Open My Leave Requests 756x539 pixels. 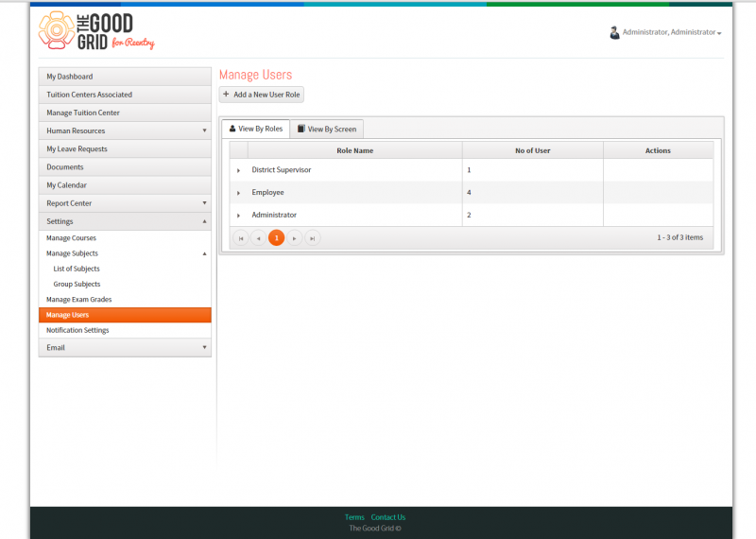[x=125, y=148]
